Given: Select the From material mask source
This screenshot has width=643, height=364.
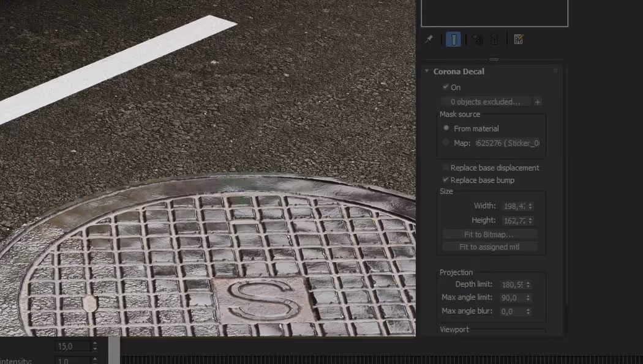Looking at the screenshot, I should pos(446,128).
